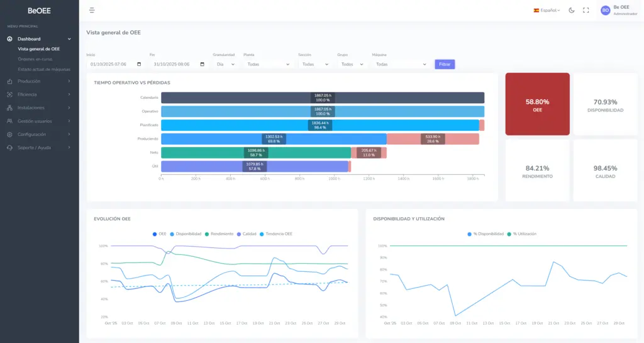644x343 pixels.
Task: Toggle Tendencia OEE series in legend
Action: (x=275, y=233)
